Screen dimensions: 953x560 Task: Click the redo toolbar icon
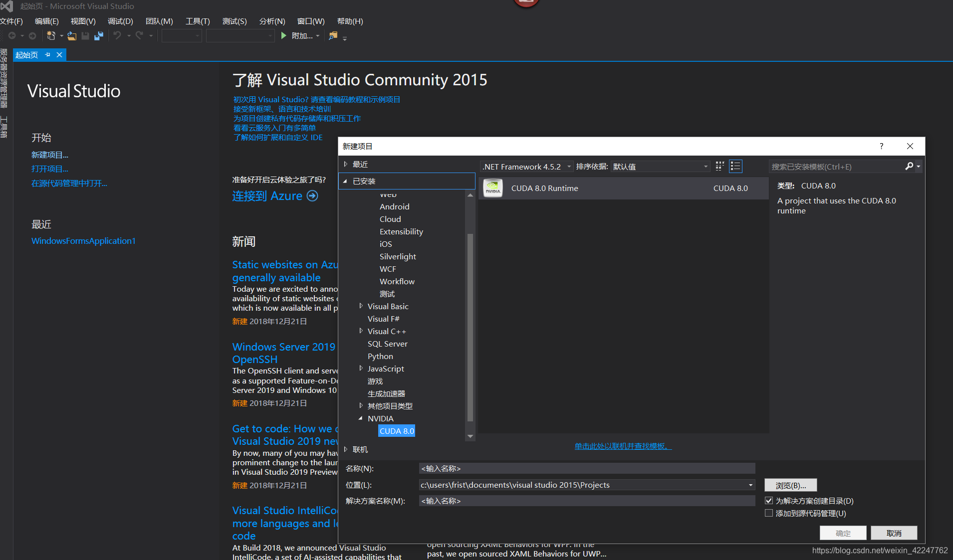139,35
